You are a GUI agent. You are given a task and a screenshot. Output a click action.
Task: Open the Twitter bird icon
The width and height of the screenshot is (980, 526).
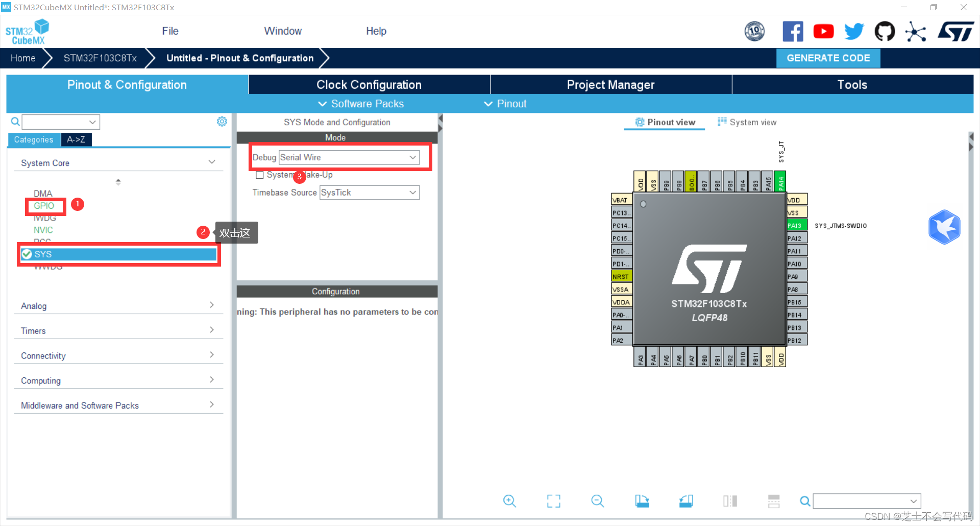coord(854,31)
